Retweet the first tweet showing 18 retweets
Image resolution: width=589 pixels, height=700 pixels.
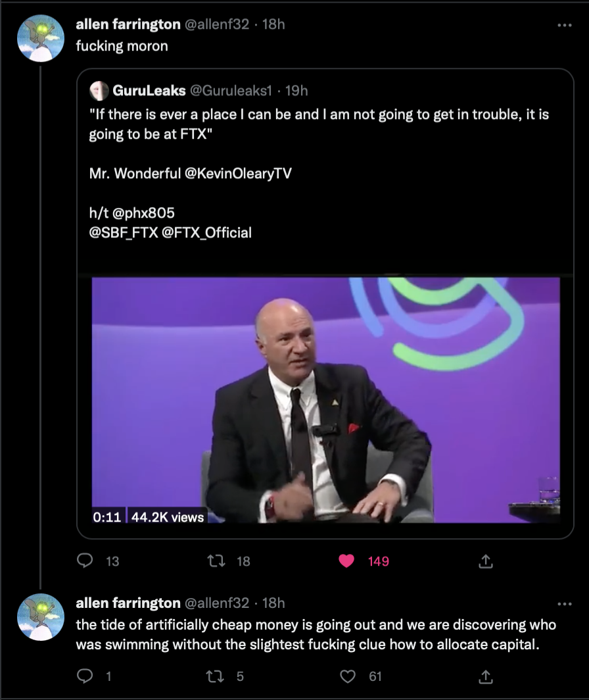pos(216,561)
